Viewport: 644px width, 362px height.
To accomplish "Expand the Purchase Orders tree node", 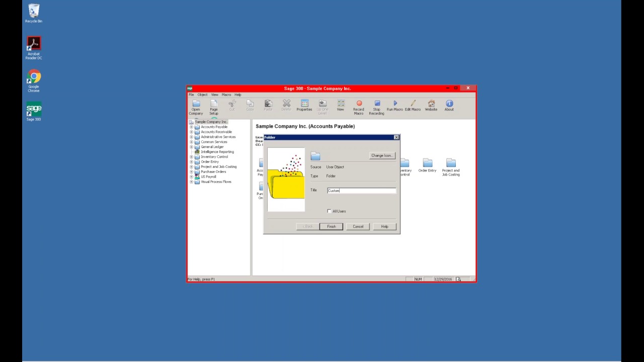I will (192, 172).
